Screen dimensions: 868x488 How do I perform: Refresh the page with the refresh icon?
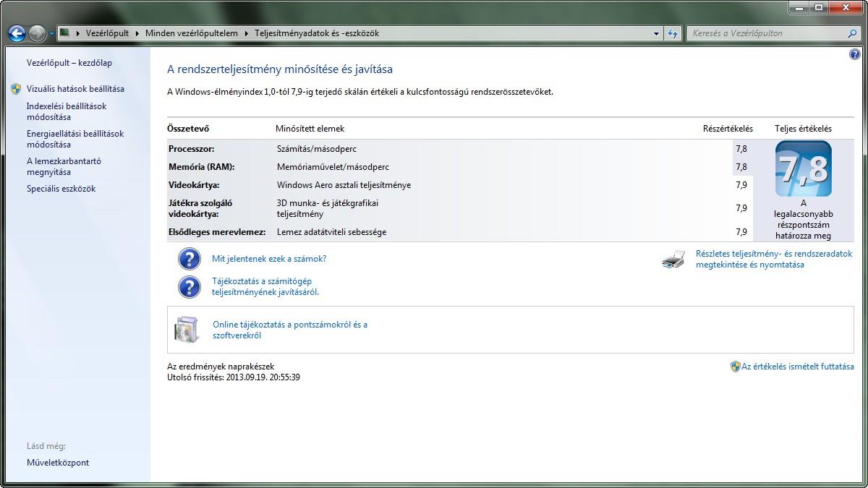click(673, 33)
